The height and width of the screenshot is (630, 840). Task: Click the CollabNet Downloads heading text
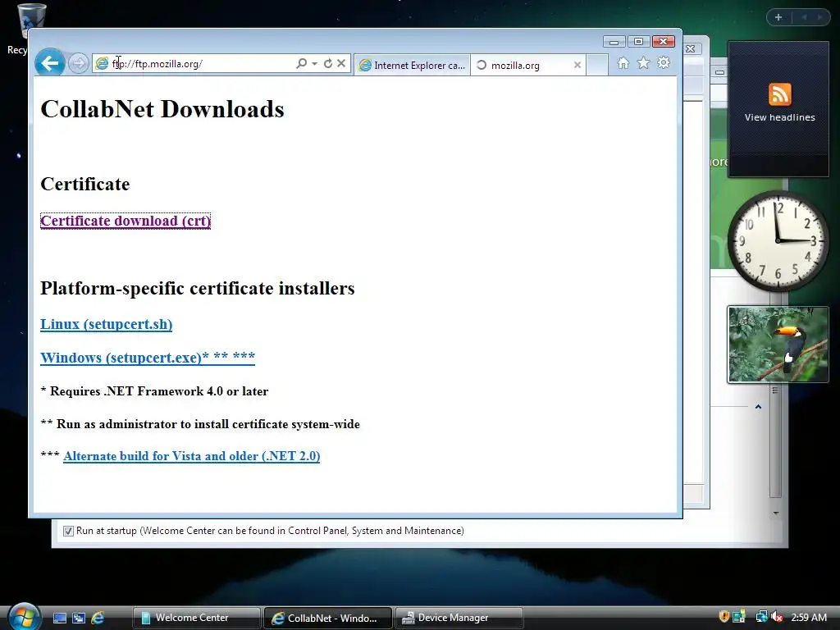pyautogui.click(x=162, y=109)
